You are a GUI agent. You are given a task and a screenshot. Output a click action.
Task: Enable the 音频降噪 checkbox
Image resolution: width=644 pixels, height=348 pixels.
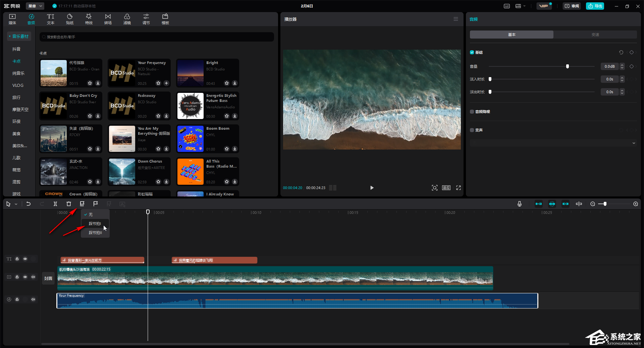coord(472,112)
